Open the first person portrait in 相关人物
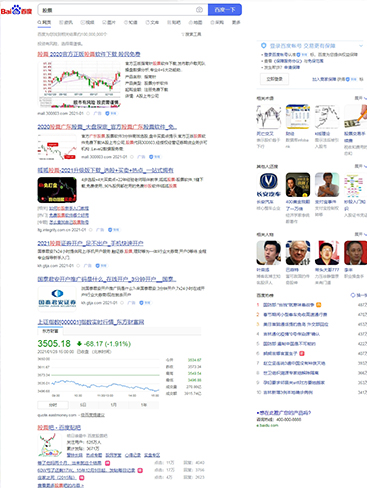The height and width of the screenshot is (488, 367). pos(269,253)
